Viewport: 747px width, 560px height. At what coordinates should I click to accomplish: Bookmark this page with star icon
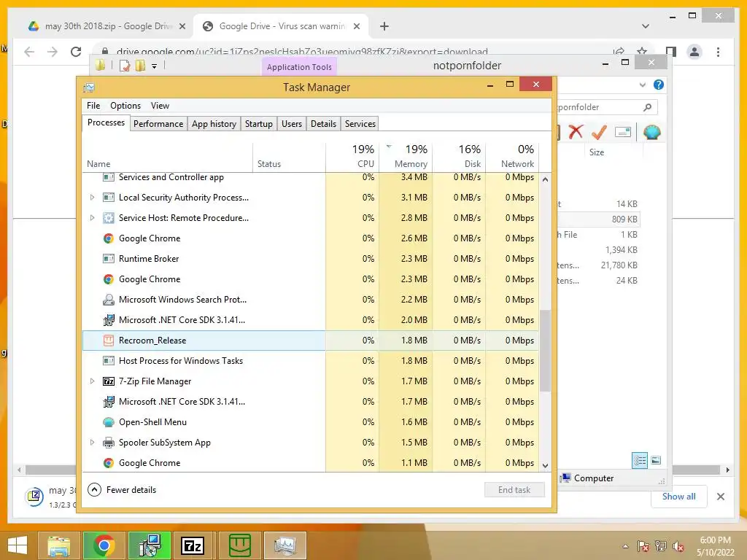642,52
